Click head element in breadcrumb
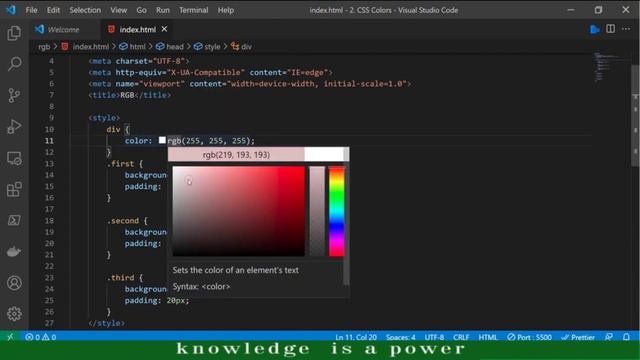The image size is (640, 360). (x=174, y=47)
